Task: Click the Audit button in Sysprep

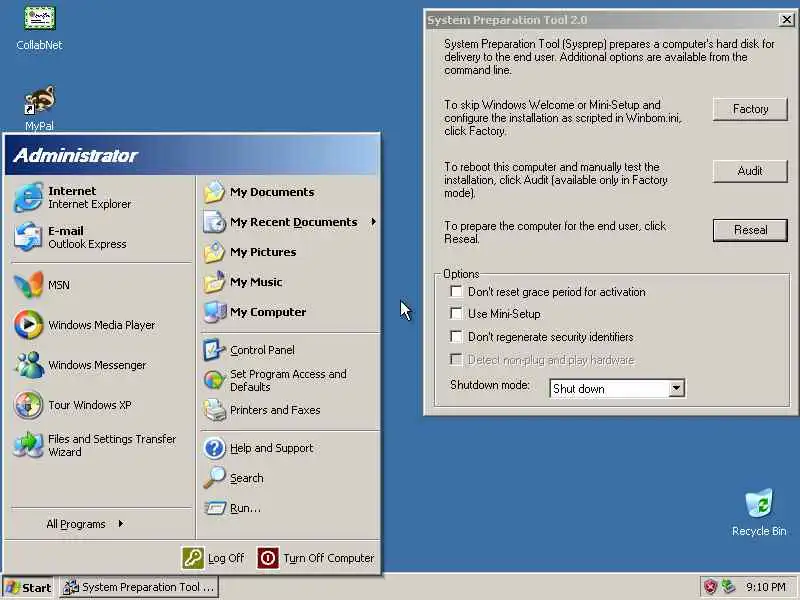Action: point(750,171)
